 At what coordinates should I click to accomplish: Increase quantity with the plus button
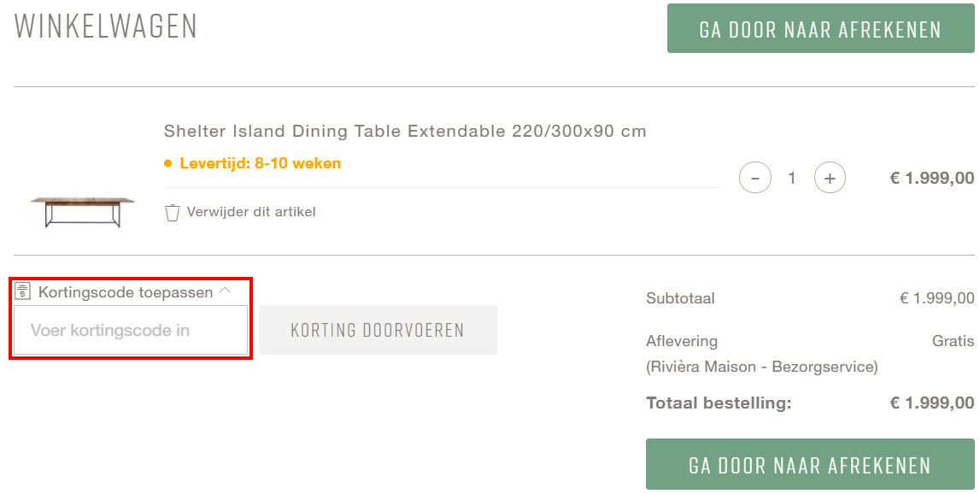click(x=830, y=178)
